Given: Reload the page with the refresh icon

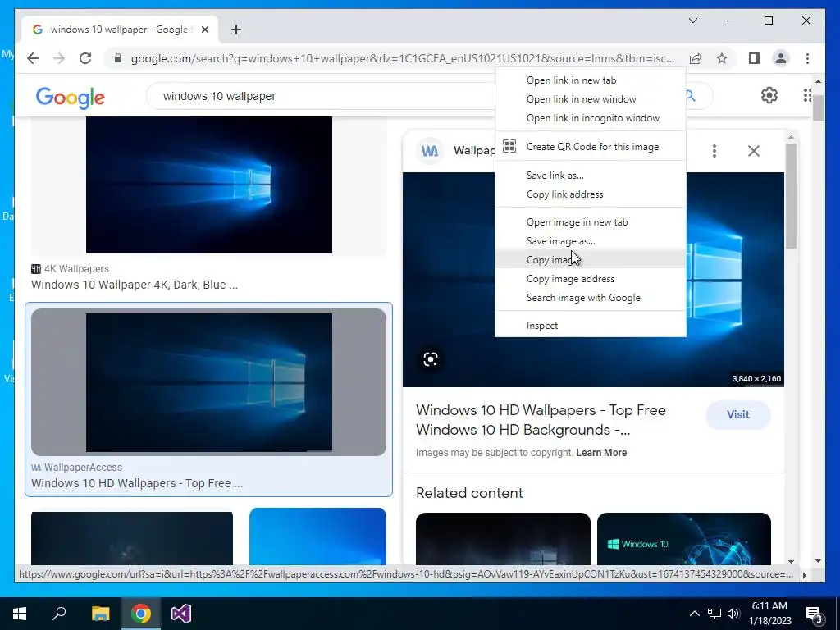Looking at the screenshot, I should pyautogui.click(x=85, y=58).
